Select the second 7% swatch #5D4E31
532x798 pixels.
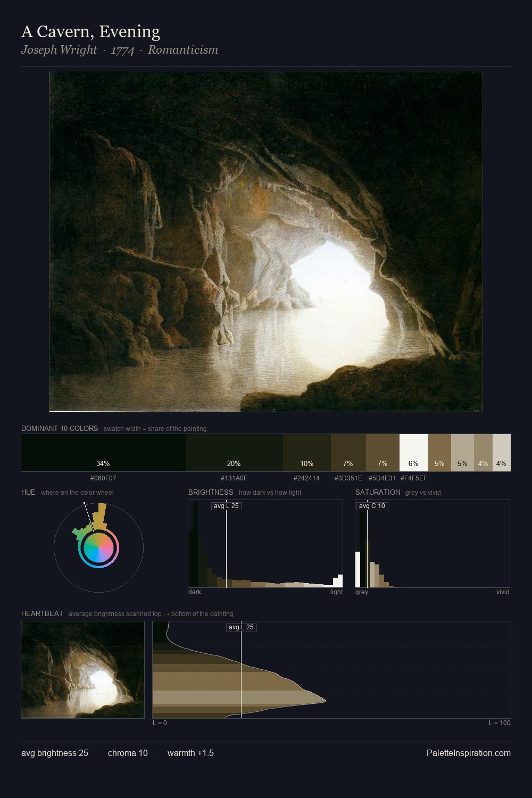click(383, 453)
